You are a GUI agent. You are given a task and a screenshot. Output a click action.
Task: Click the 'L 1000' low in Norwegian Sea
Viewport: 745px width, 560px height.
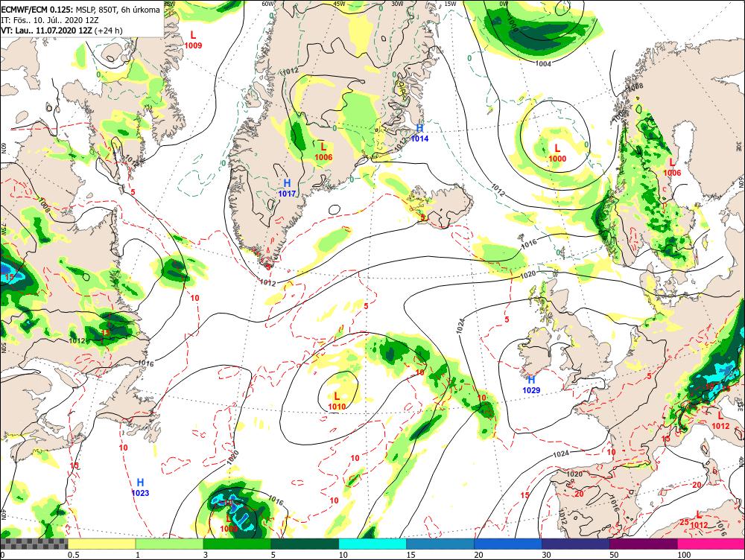click(557, 153)
